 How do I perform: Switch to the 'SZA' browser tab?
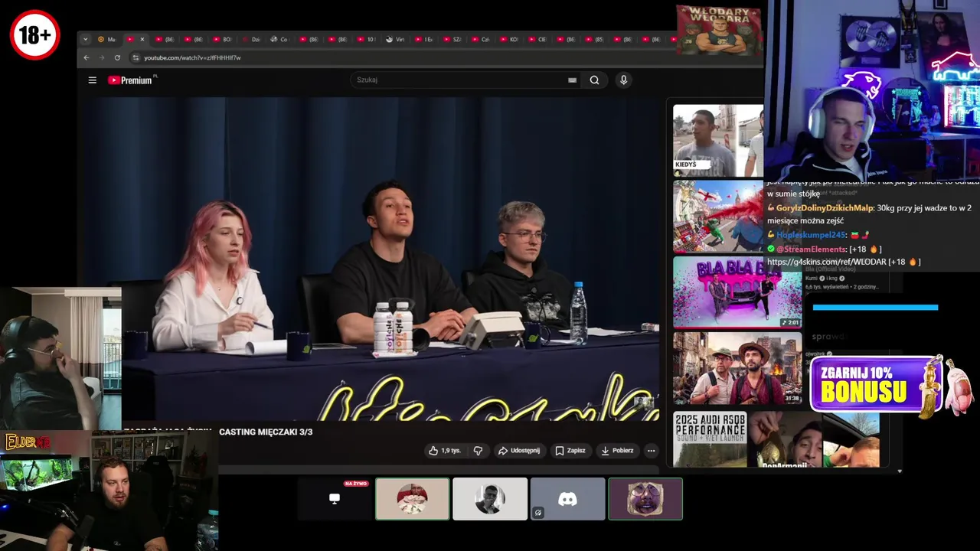pos(452,39)
